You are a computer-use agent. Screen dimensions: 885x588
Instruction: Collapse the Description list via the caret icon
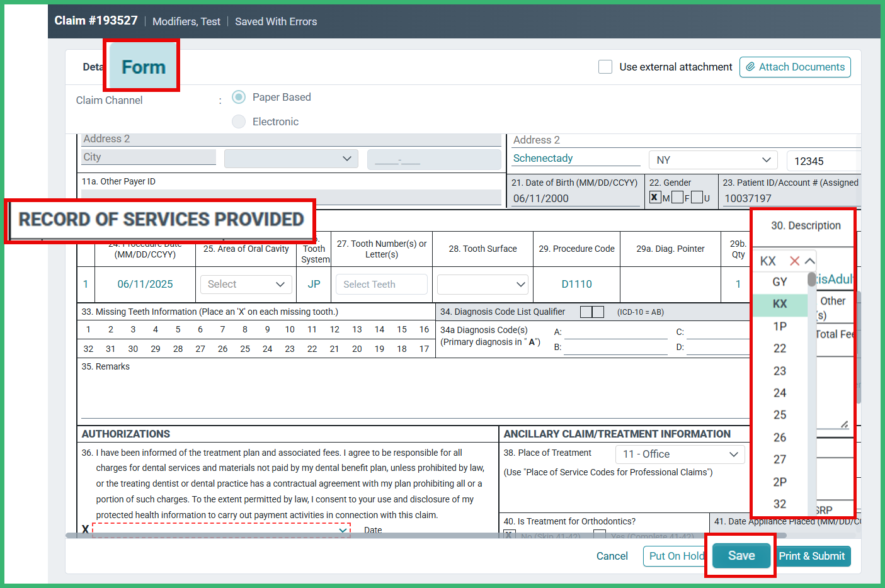point(809,261)
